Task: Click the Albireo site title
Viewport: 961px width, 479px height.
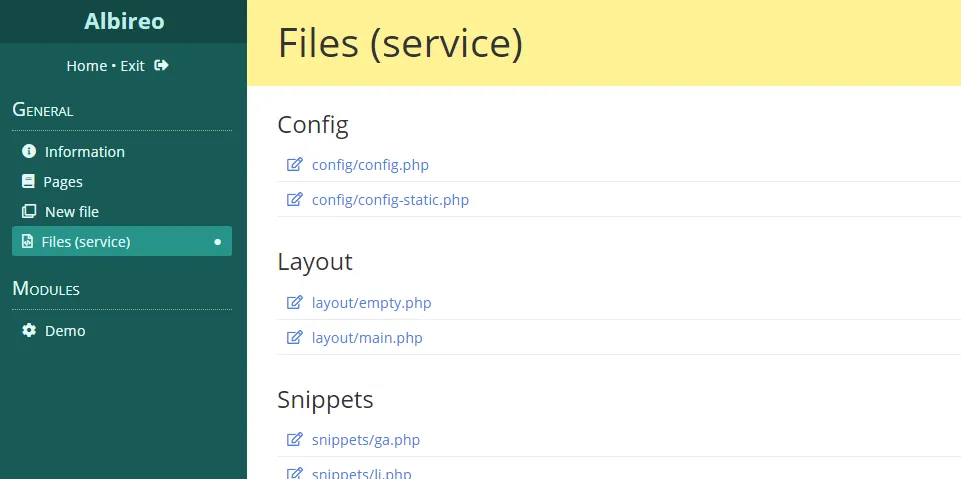Action: coord(124,21)
